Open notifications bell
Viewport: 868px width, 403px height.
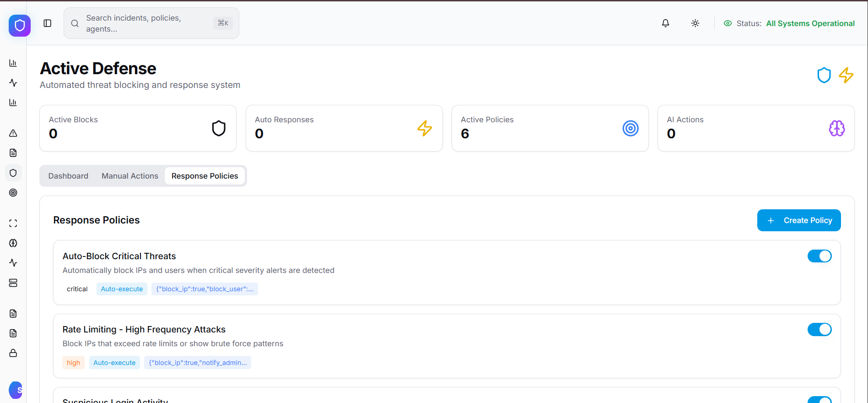click(666, 23)
